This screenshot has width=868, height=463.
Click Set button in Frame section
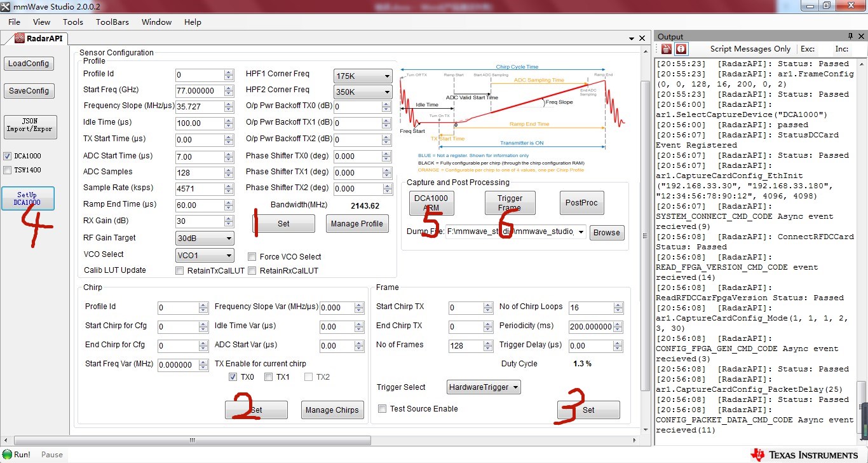(588, 410)
